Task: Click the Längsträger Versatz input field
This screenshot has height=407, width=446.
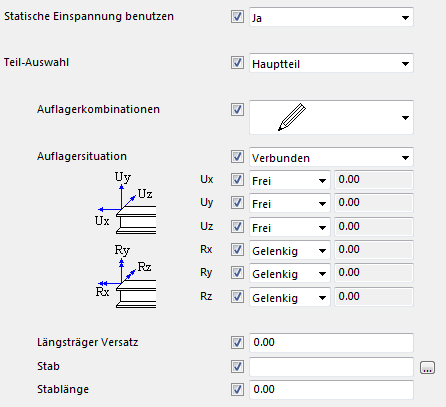Action: click(x=331, y=343)
